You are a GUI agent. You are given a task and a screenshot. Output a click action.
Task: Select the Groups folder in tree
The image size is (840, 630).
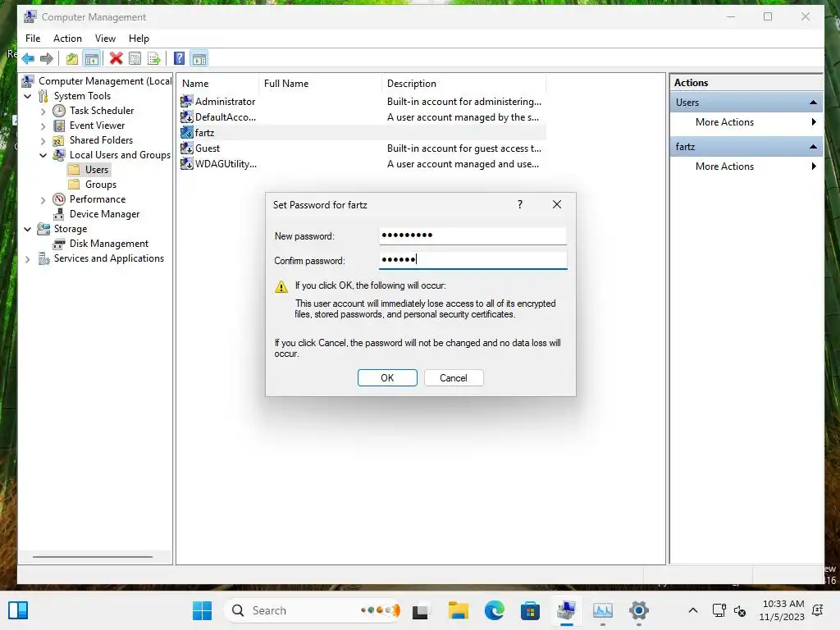click(101, 185)
